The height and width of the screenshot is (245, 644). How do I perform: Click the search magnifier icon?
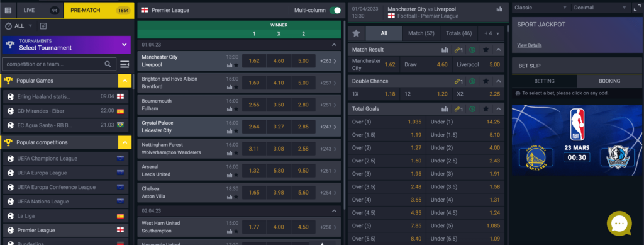[x=108, y=64]
